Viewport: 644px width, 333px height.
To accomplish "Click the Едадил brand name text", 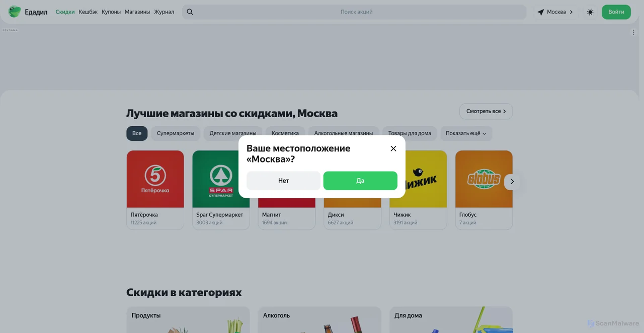I will 36,12.
